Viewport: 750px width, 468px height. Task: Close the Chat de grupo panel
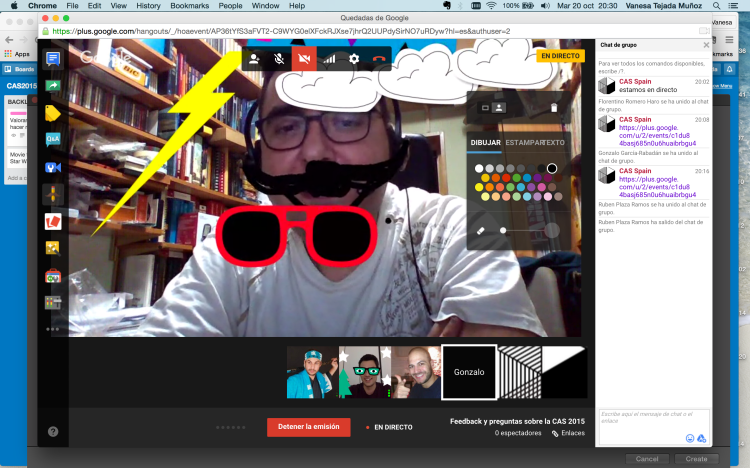point(706,45)
